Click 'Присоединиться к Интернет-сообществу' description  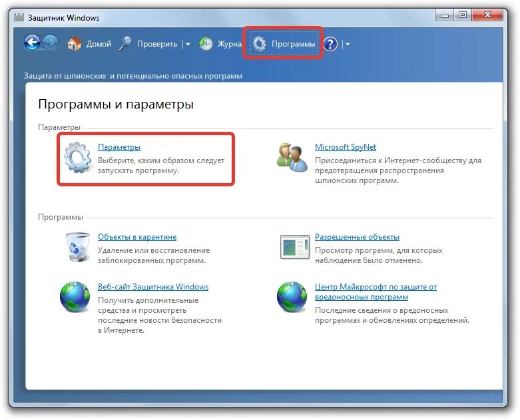[x=398, y=170]
